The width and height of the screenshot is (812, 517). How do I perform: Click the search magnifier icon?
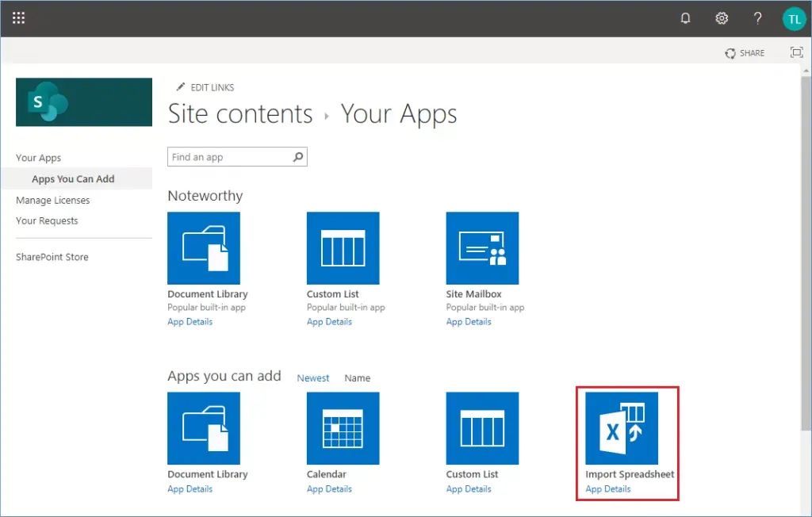coord(298,157)
